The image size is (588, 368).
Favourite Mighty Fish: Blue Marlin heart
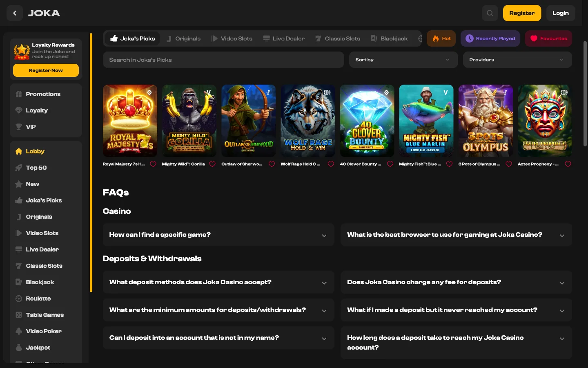point(449,164)
